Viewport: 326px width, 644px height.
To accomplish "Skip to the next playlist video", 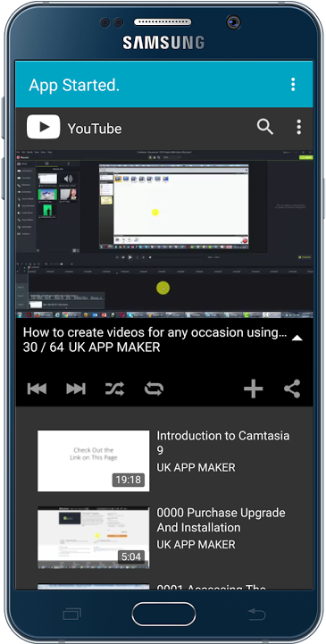I will (76, 389).
